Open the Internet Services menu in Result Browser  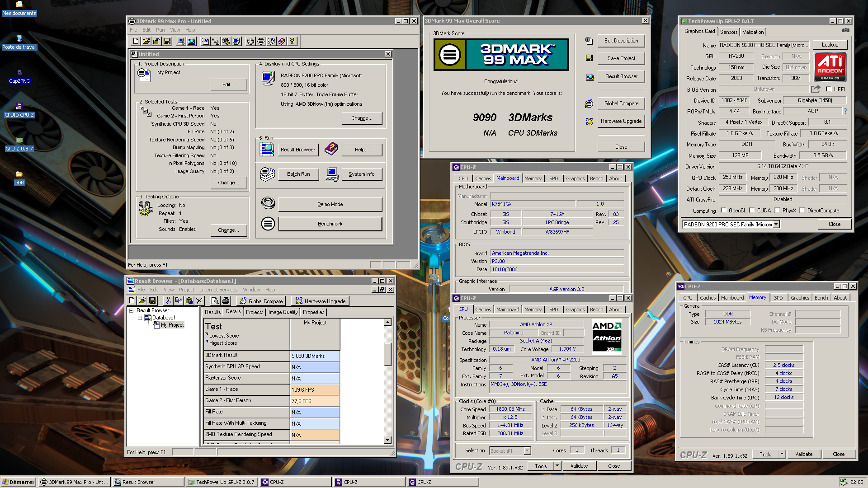(x=218, y=290)
